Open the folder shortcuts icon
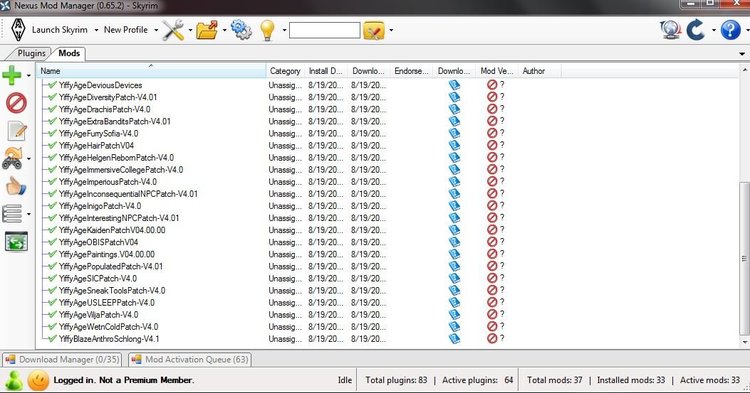Image resolution: width=750 pixels, height=393 pixels. point(207,30)
